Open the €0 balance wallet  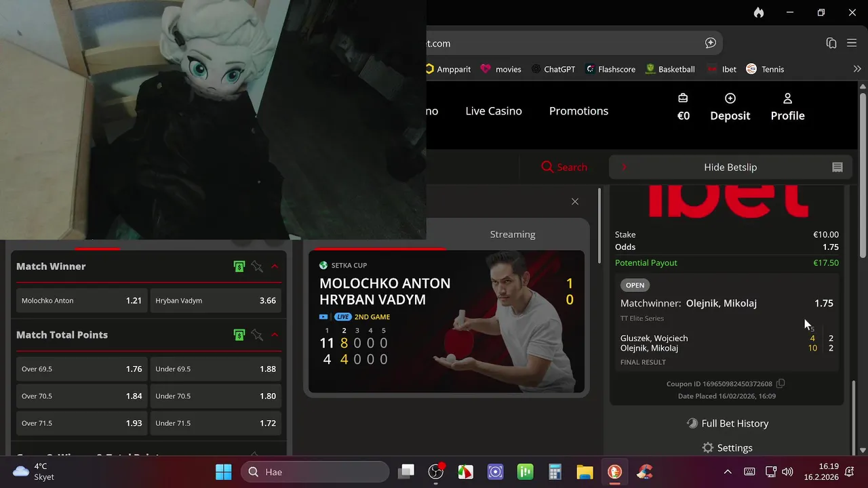(x=683, y=107)
